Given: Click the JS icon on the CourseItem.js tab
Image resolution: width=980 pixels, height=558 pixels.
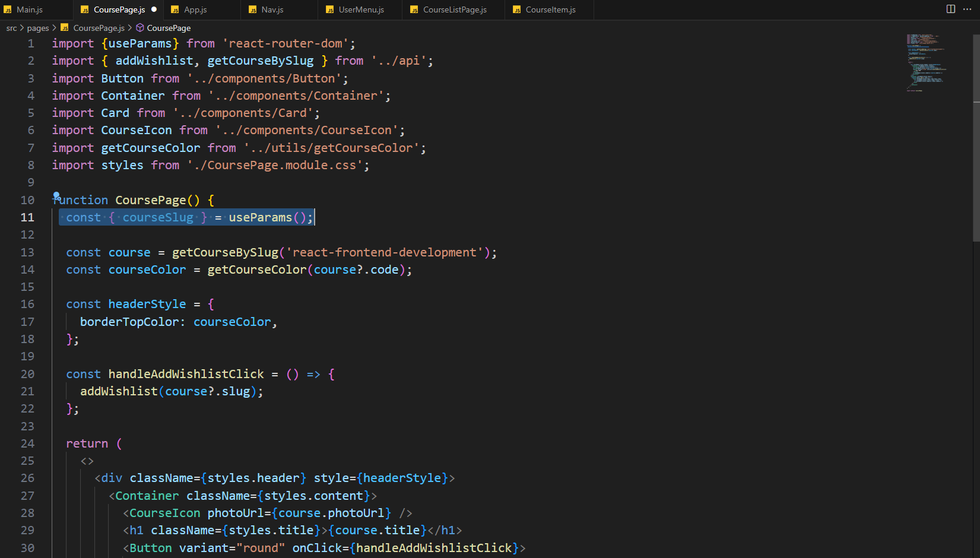Looking at the screenshot, I should pyautogui.click(x=517, y=9).
